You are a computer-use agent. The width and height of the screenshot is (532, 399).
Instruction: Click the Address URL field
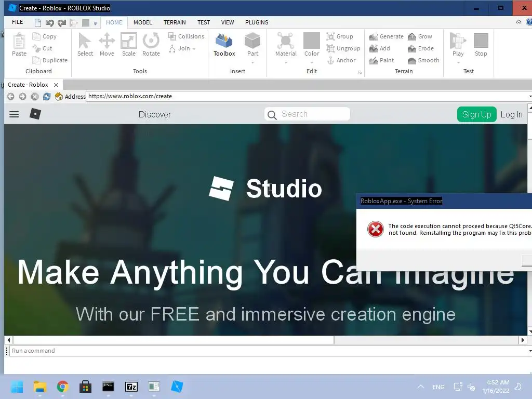tap(308, 96)
